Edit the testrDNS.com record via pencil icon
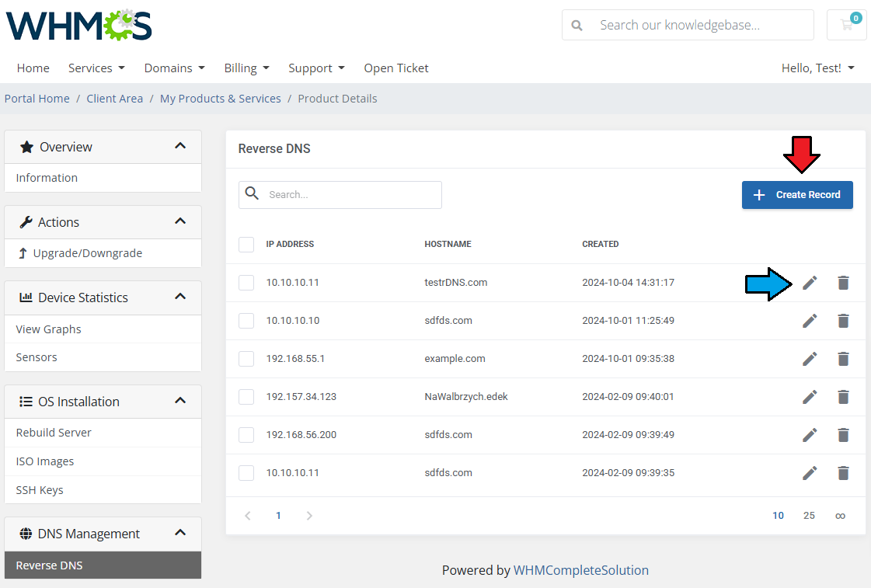Screen dimensions: 871x588 tap(810, 283)
